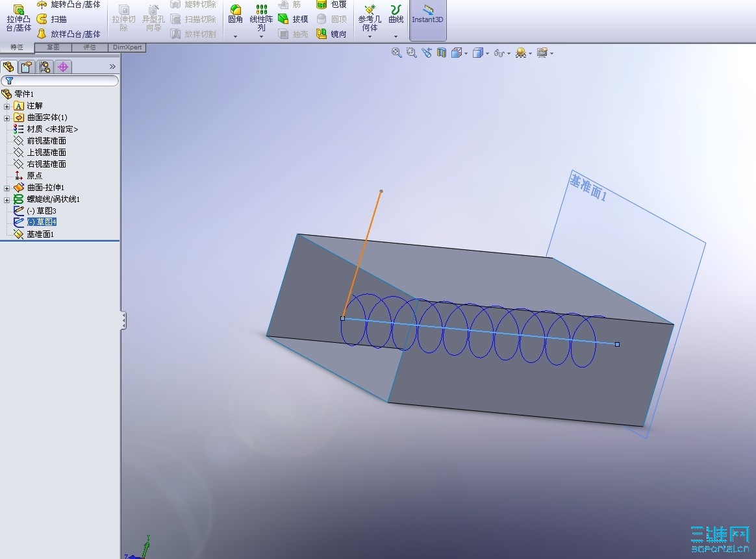Open the Apply Scene dropdown arrow
The image size is (756, 559).
pos(531,53)
